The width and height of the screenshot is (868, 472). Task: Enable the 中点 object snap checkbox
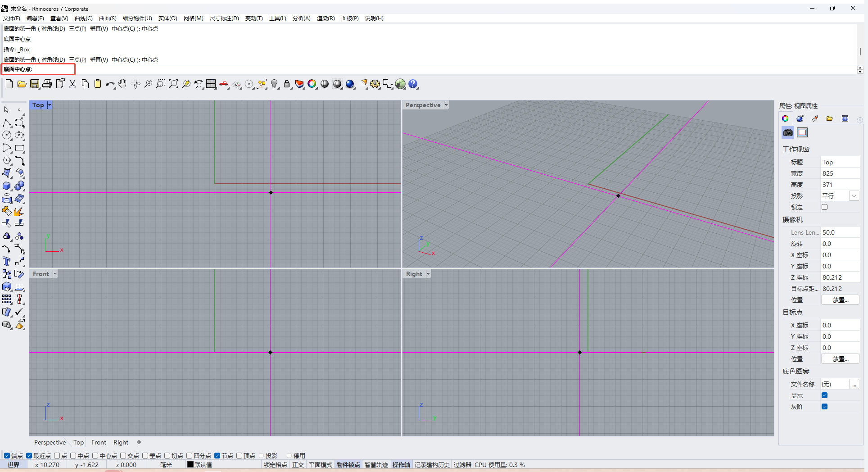coord(73,456)
